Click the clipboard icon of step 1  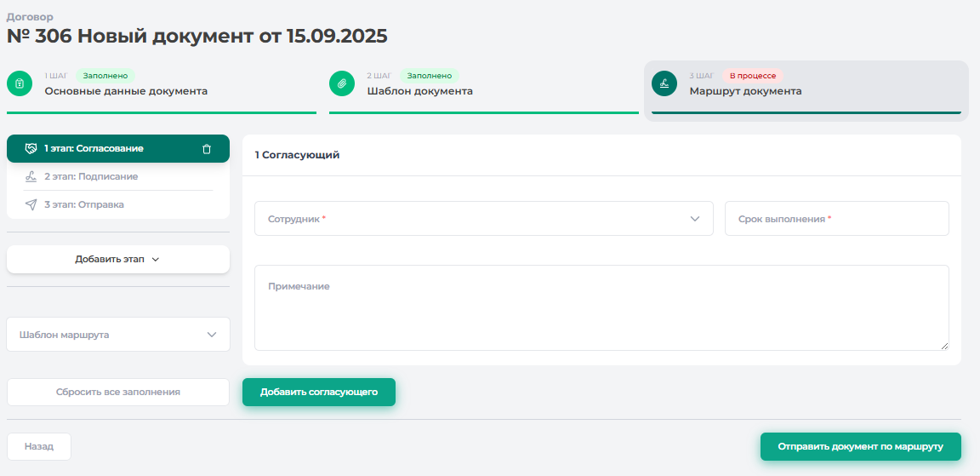(19, 83)
